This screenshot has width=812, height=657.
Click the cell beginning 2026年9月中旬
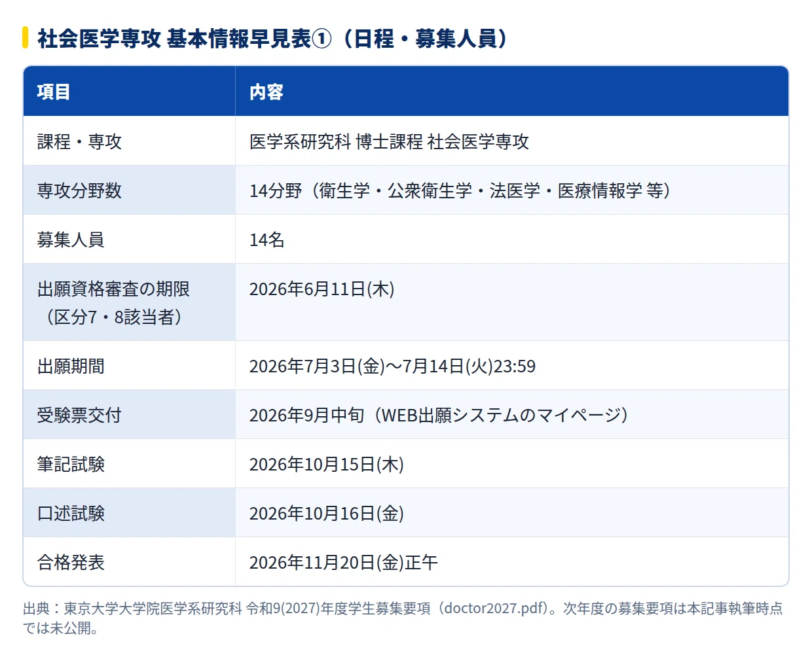coord(512,415)
